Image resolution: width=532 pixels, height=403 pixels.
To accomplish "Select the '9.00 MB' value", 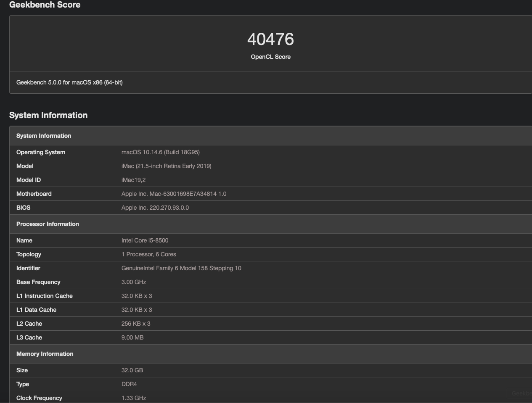I will (x=132, y=337).
